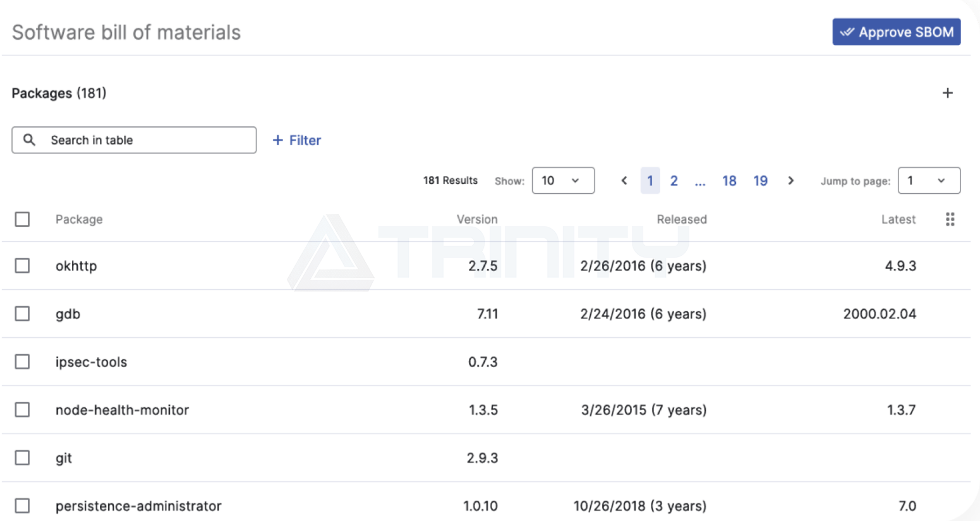This screenshot has width=980, height=521.
Task: Check the persistence-administrator row checkbox
Action: [x=22, y=505]
